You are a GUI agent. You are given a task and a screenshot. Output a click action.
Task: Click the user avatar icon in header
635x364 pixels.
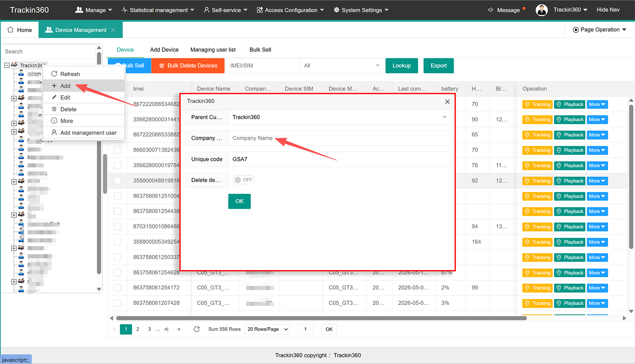pyautogui.click(x=541, y=10)
